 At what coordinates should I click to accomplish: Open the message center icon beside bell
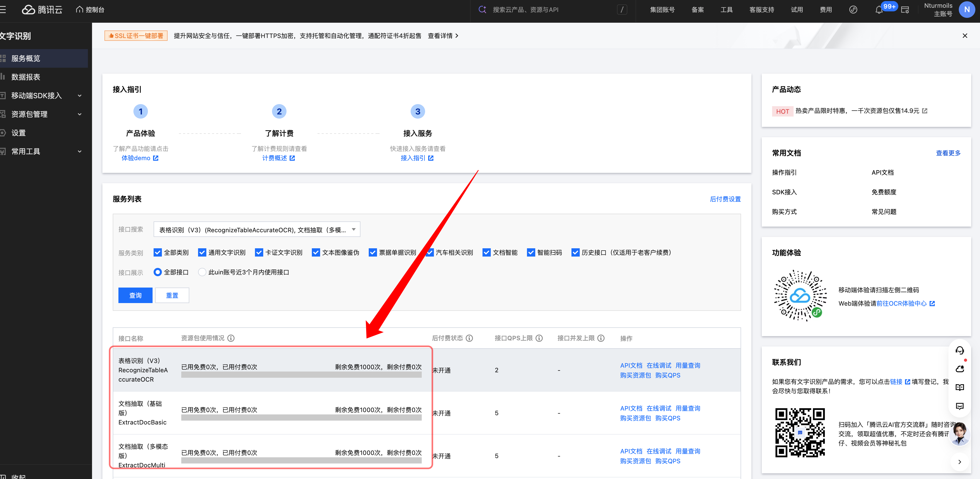(905, 10)
